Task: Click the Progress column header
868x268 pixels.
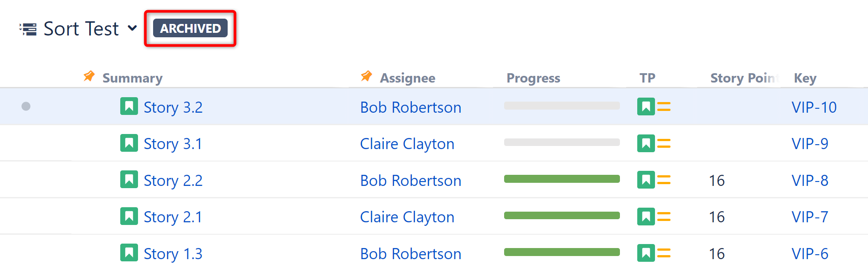Action: pyautogui.click(x=533, y=78)
